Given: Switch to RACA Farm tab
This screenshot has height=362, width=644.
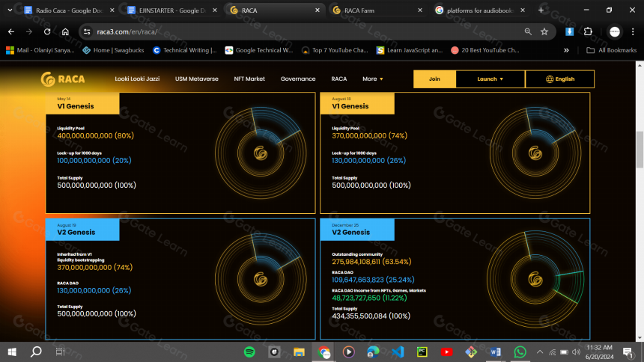Looking at the screenshot, I should point(377,10).
